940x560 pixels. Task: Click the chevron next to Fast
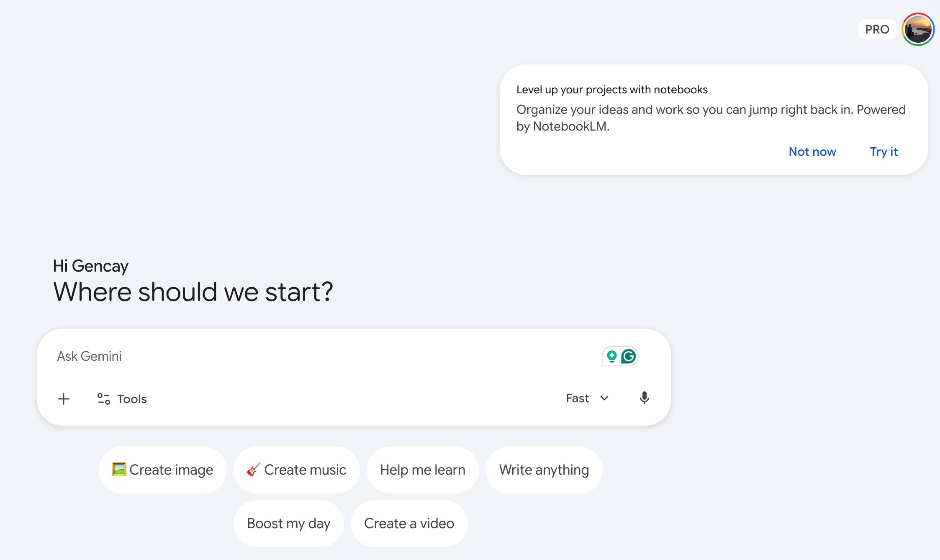click(604, 398)
